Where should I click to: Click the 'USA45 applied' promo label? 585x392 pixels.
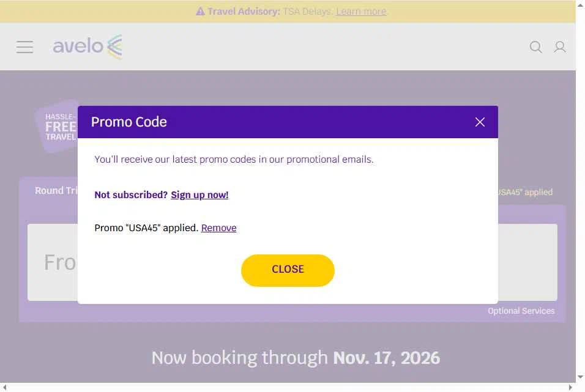point(525,192)
